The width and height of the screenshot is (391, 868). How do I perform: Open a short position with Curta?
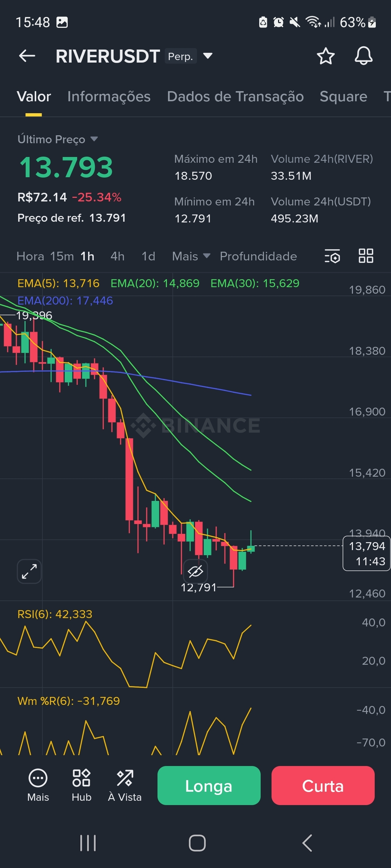point(323,786)
